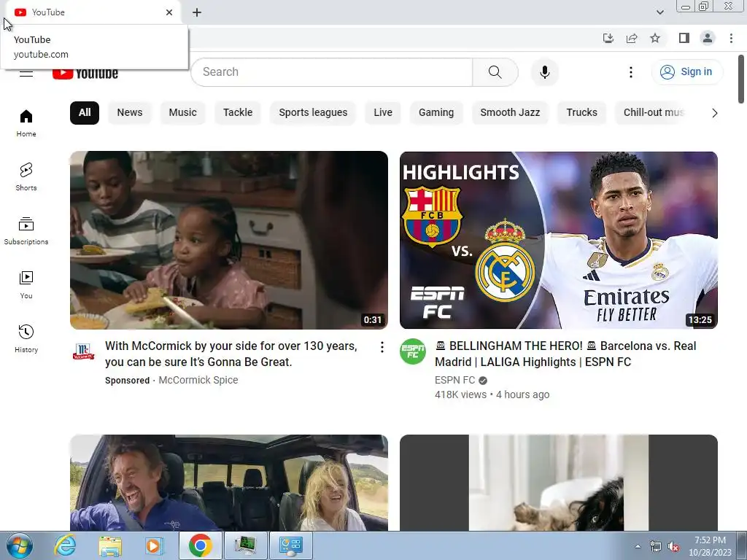Select the Smooth Jazz chip
This screenshot has height=560, width=747.
pyautogui.click(x=510, y=113)
